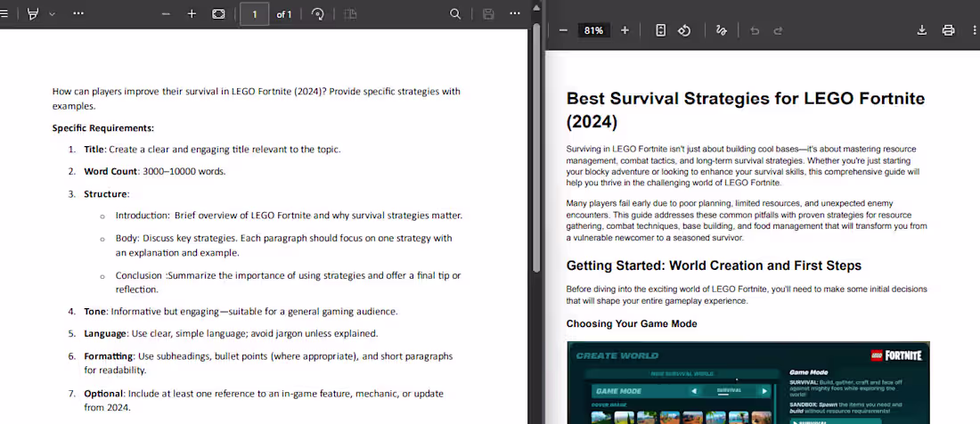Click 'Specific Requirements:' bold text
This screenshot has width=980, height=424.
click(103, 128)
